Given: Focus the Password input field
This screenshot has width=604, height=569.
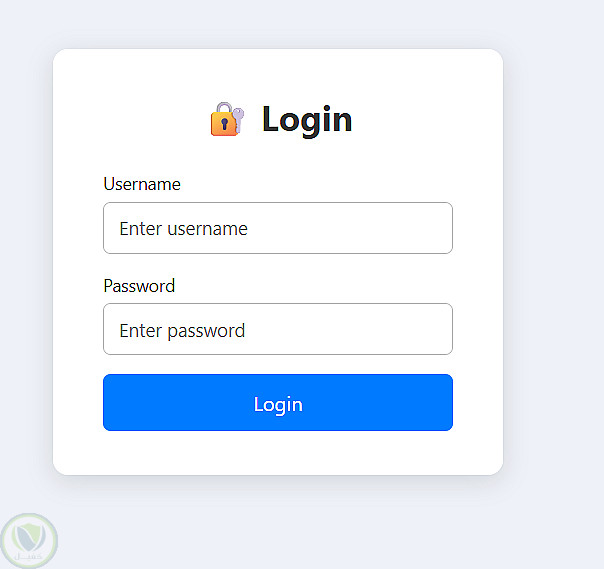Looking at the screenshot, I should pyautogui.click(x=278, y=329).
